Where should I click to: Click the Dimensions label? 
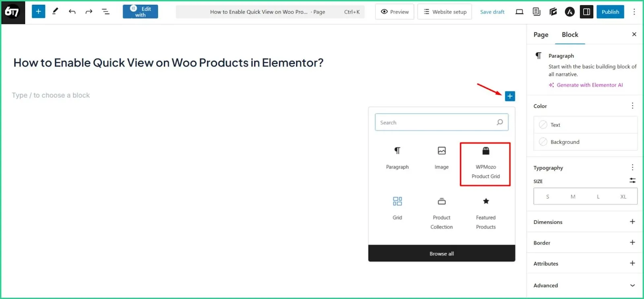tap(548, 222)
